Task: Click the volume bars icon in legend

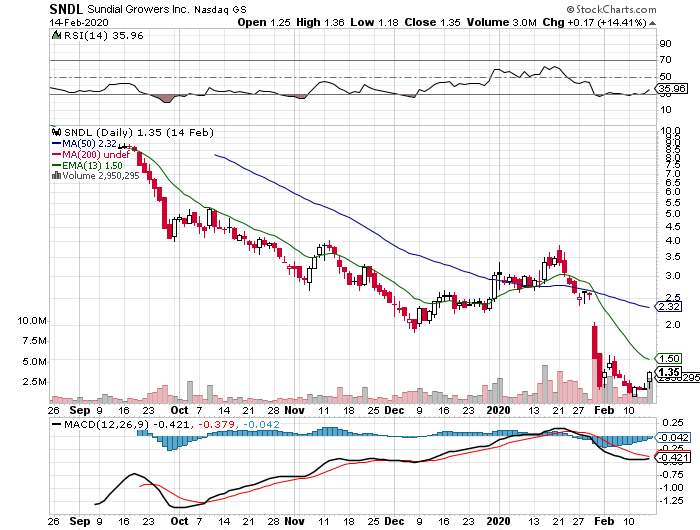Action: pyautogui.click(x=56, y=175)
